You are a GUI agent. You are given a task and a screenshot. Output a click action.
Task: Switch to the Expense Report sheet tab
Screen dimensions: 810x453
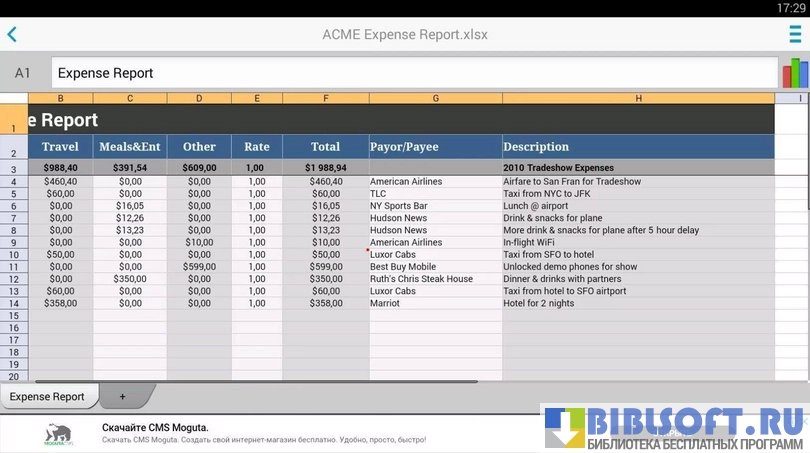coord(47,397)
